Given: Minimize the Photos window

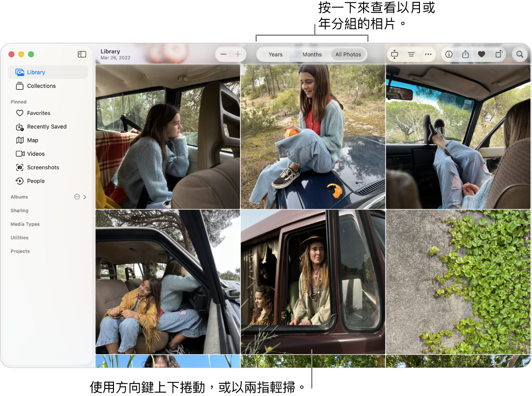Looking at the screenshot, I should click(21, 54).
